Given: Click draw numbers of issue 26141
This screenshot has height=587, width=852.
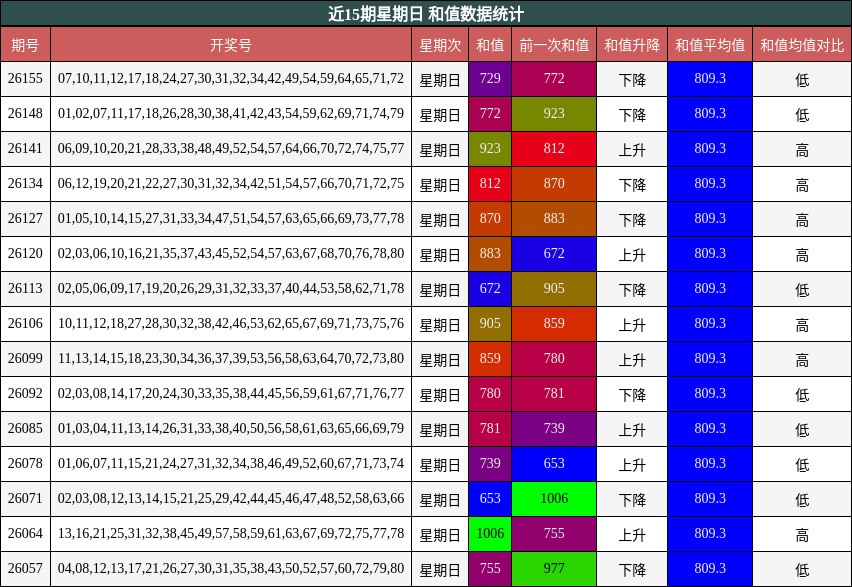Looking at the screenshot, I should [231, 149].
